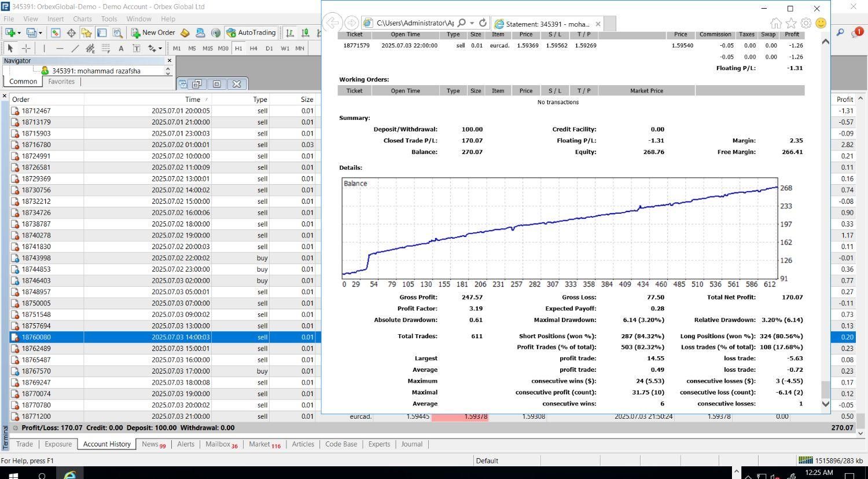Select the Draw Vertical Line tool
Viewport: 868px width, 479px height.
(44, 49)
